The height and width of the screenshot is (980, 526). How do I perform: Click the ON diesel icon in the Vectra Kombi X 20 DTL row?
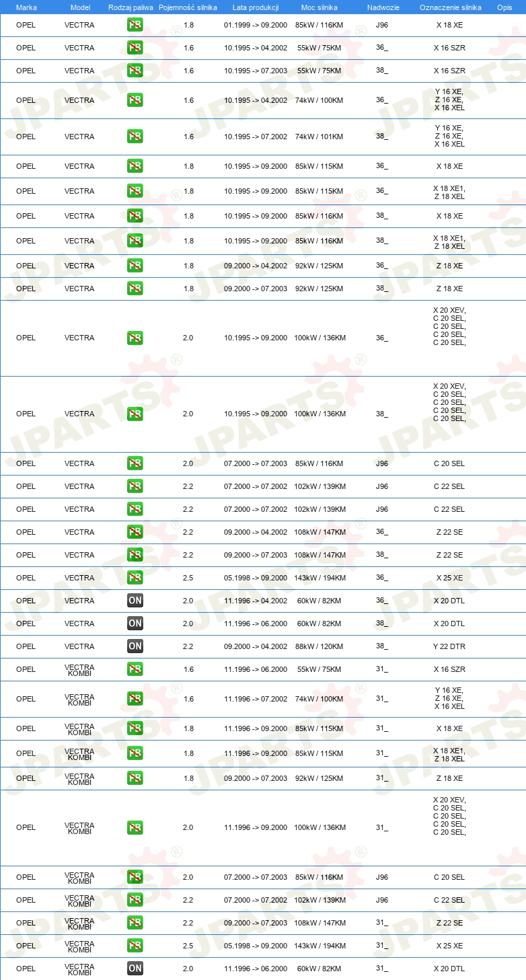[x=135, y=969]
